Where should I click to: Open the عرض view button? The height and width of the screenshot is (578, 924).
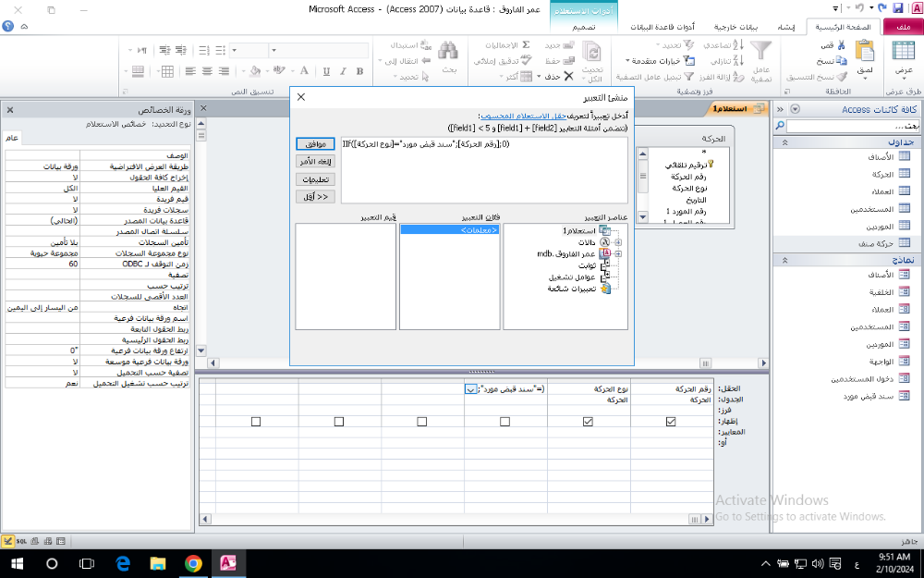(x=903, y=58)
